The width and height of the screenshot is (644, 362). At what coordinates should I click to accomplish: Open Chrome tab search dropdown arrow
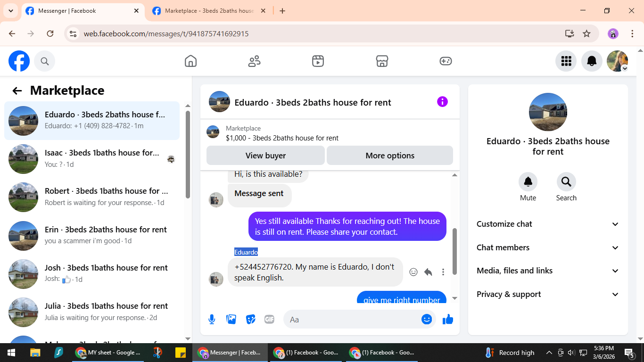click(x=10, y=11)
